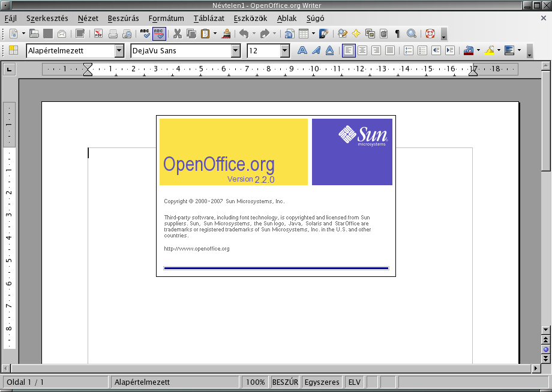The width and height of the screenshot is (552, 392).
Task: Open Page Preview icon
Action: click(x=127, y=34)
